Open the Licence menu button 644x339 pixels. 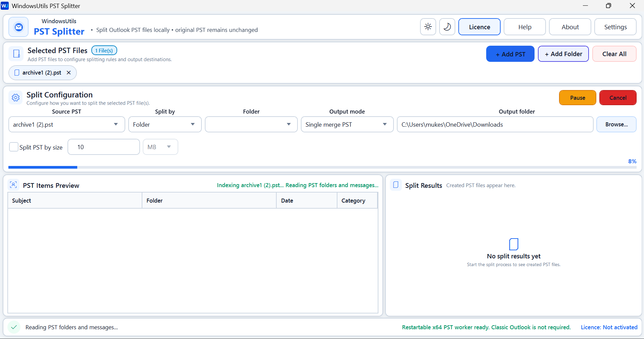click(x=479, y=27)
